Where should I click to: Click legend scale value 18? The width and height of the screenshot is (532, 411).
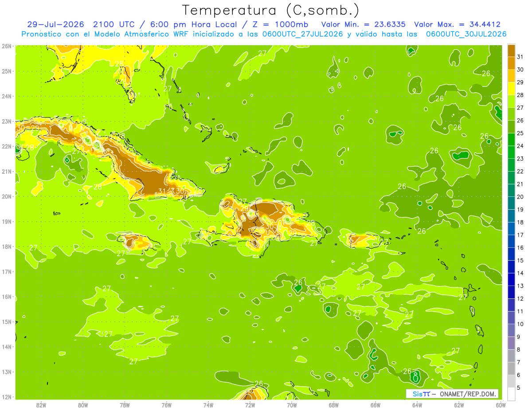520,222
